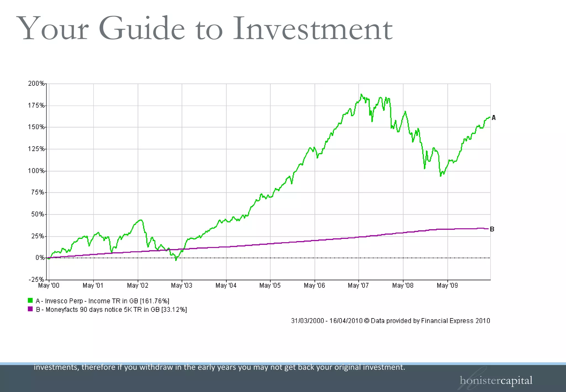This screenshot has width=566, height=392.
Task: Click the May '07 x-axis label
Action: click(358, 286)
